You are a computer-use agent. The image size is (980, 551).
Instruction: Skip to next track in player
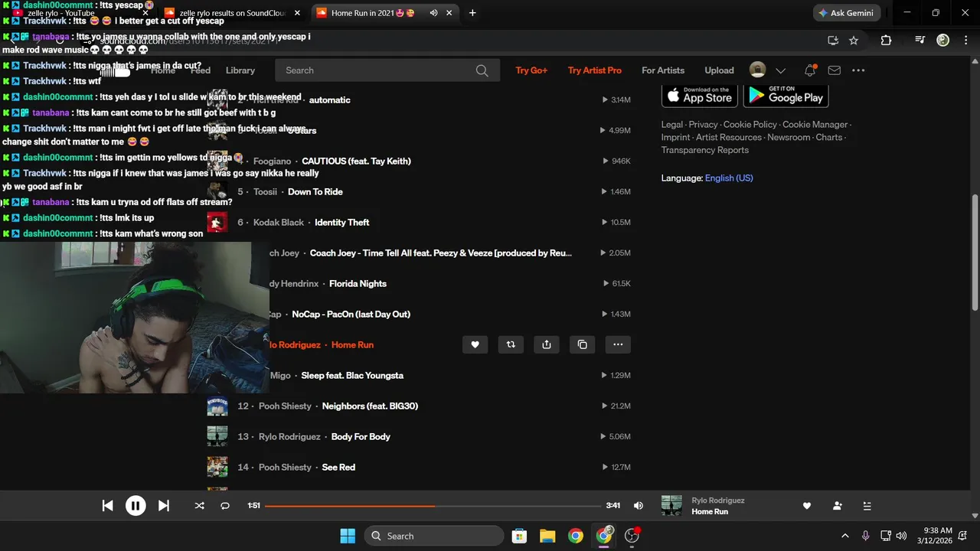point(163,506)
